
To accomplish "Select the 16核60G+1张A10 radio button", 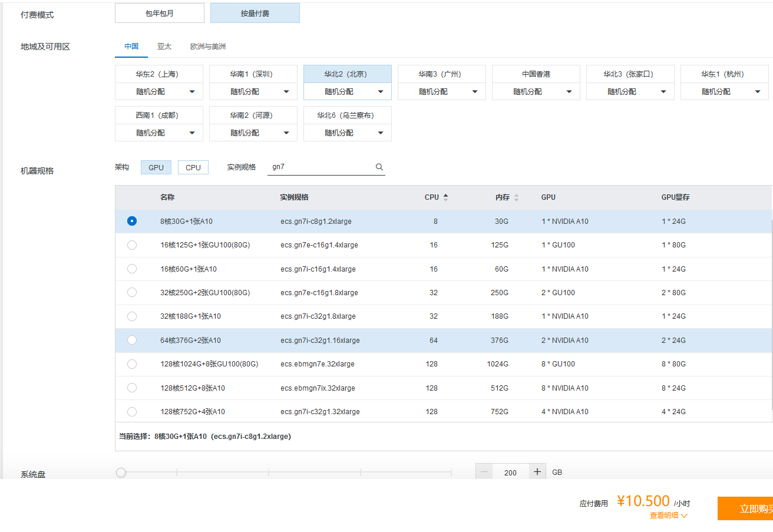I will pyautogui.click(x=132, y=269).
